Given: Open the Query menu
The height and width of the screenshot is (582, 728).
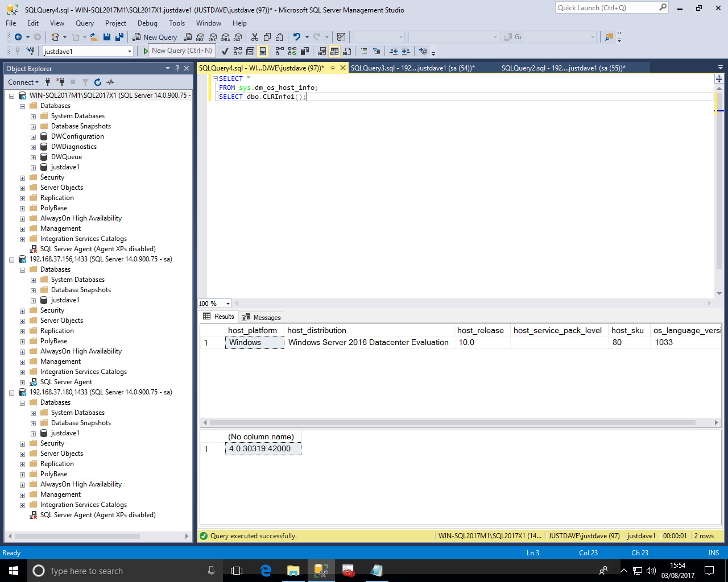Looking at the screenshot, I should tap(84, 23).
